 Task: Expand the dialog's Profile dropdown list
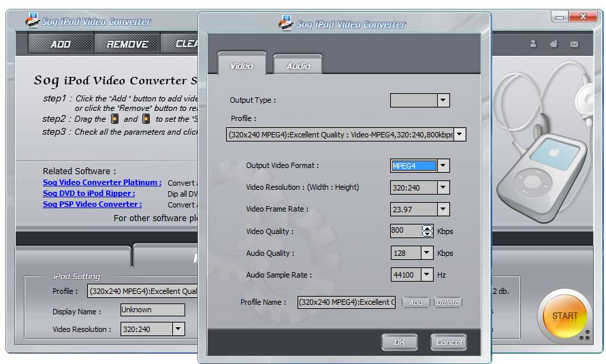click(x=460, y=135)
